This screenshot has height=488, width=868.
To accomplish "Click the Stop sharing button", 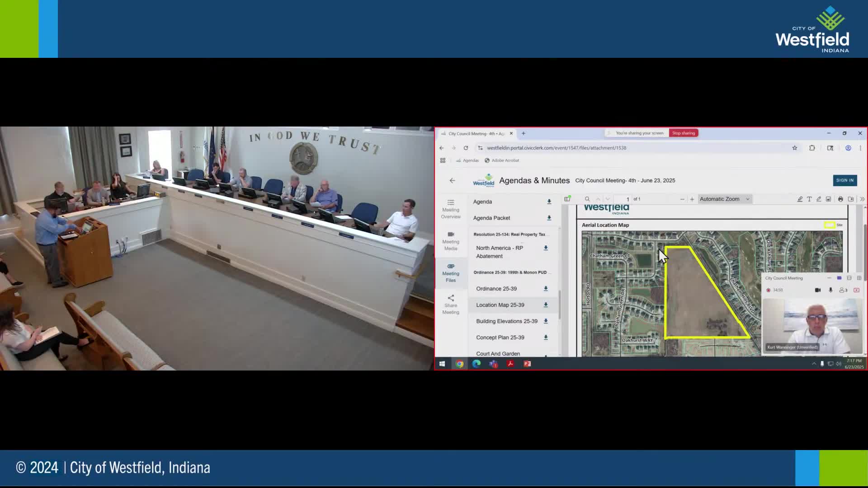I will coord(683,133).
